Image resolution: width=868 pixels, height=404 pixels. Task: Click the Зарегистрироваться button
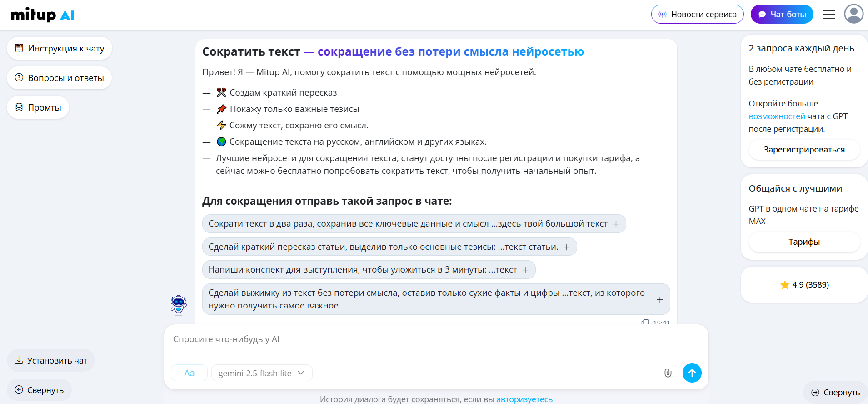click(x=804, y=150)
